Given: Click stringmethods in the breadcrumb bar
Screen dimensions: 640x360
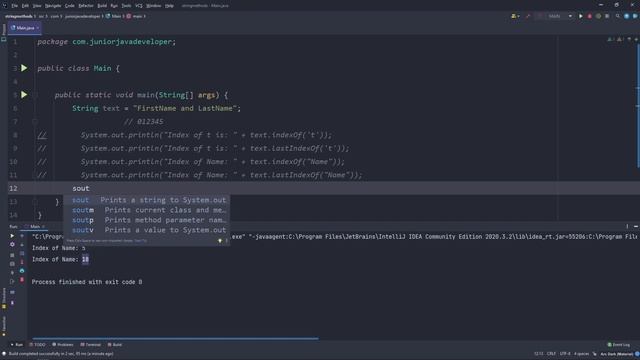Looking at the screenshot, I should [x=19, y=16].
